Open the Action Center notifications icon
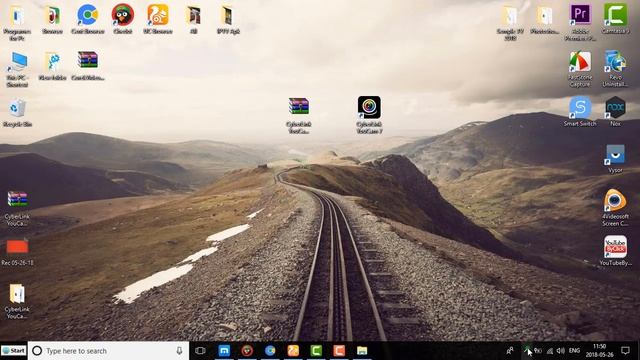This screenshot has width=640, height=360. pos(625,351)
